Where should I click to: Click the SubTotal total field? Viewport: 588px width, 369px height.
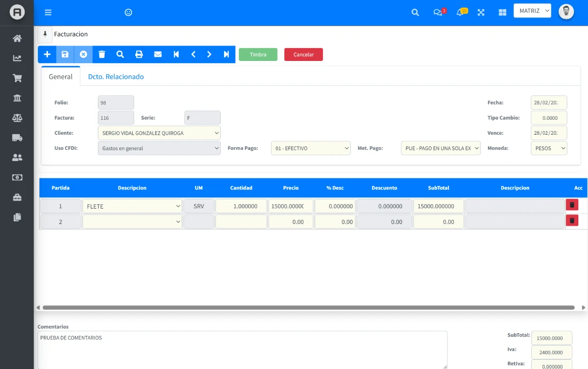click(552, 338)
